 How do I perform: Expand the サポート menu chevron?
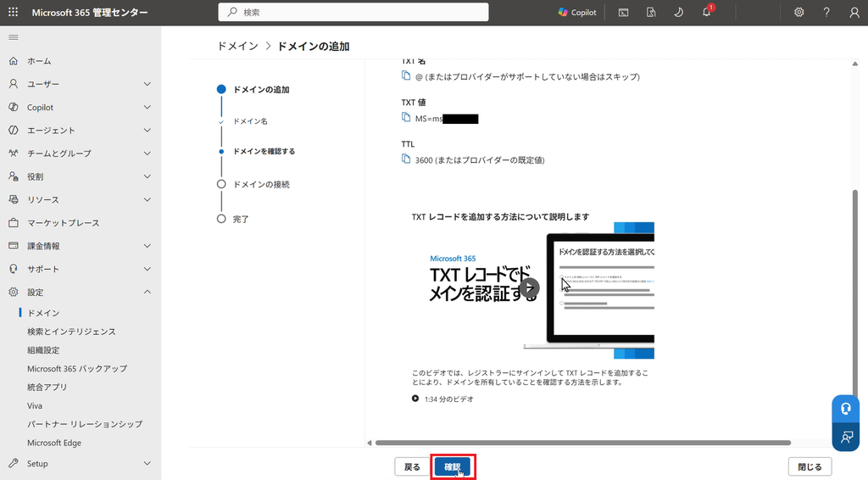pos(147,269)
